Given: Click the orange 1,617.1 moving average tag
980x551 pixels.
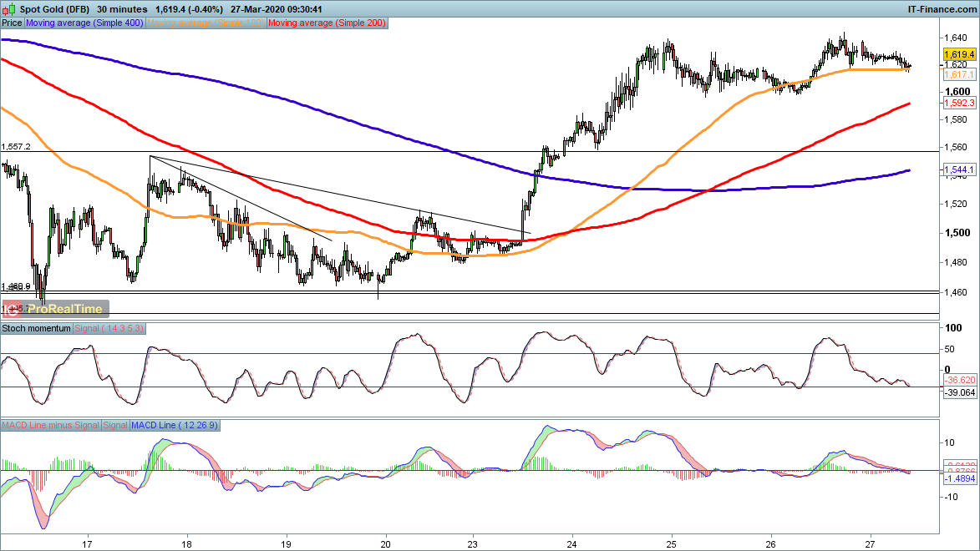Looking at the screenshot, I should click(959, 74).
